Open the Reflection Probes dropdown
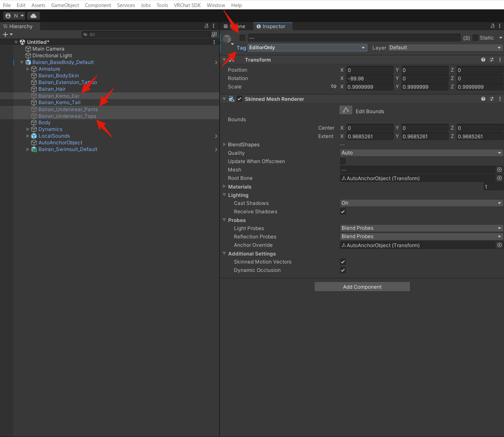The image size is (504, 437). 422,236
